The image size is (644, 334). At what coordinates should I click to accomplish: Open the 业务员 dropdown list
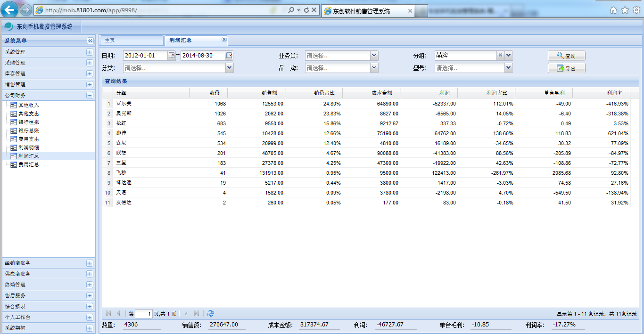(374, 56)
